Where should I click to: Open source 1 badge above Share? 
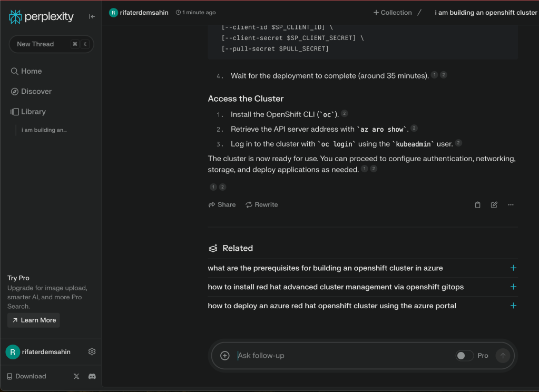point(213,187)
